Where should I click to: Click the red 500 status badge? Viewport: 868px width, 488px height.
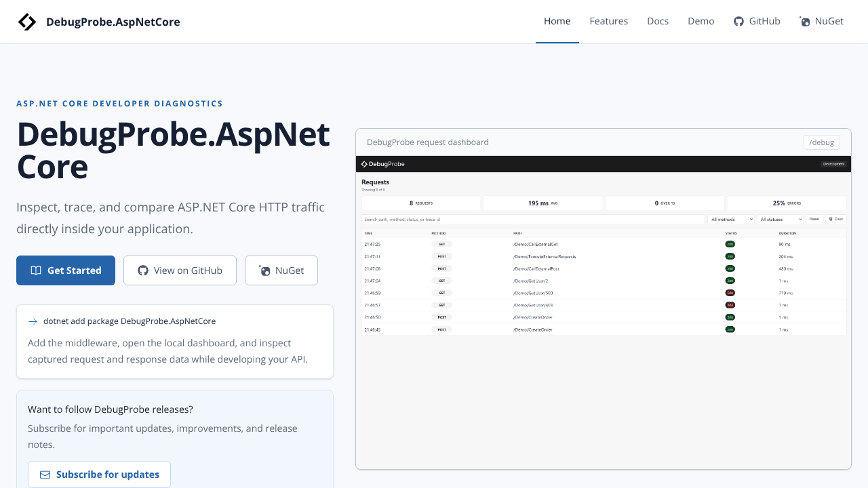(x=730, y=293)
